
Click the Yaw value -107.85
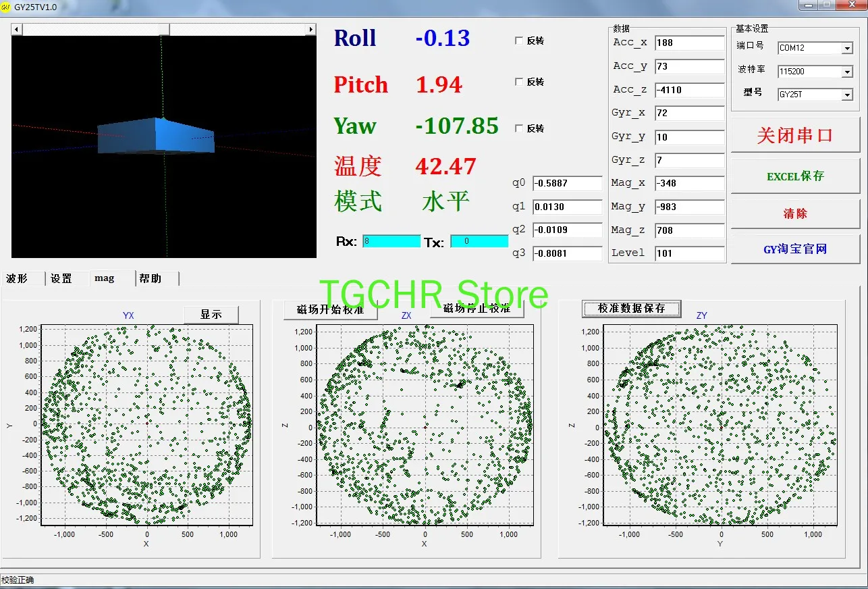coord(457,126)
